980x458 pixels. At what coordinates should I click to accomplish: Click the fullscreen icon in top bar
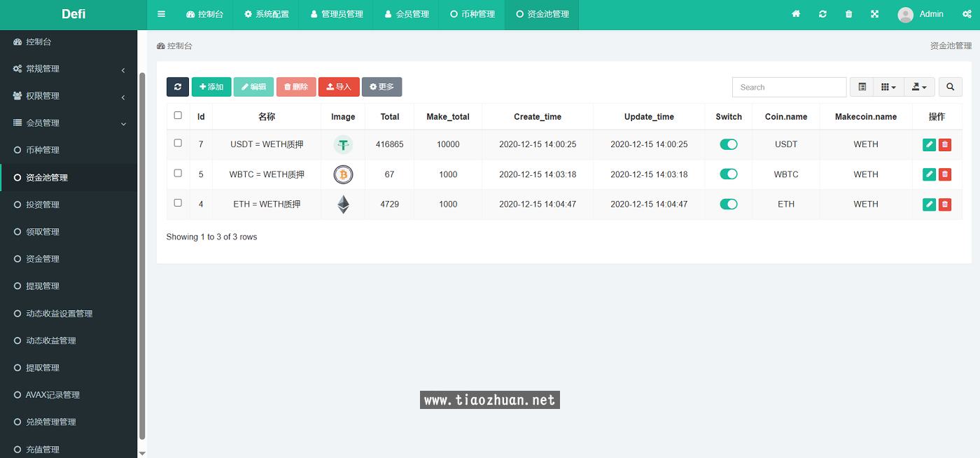coord(875,14)
